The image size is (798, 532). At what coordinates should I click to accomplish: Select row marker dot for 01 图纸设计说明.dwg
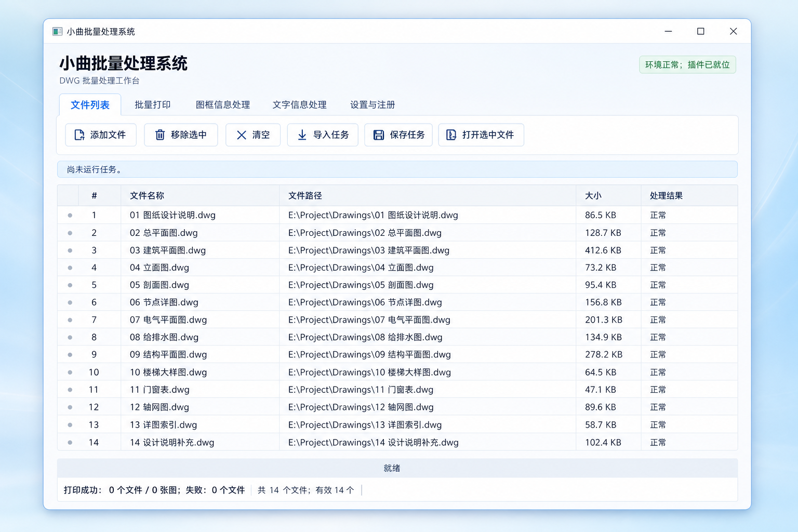tap(70, 215)
